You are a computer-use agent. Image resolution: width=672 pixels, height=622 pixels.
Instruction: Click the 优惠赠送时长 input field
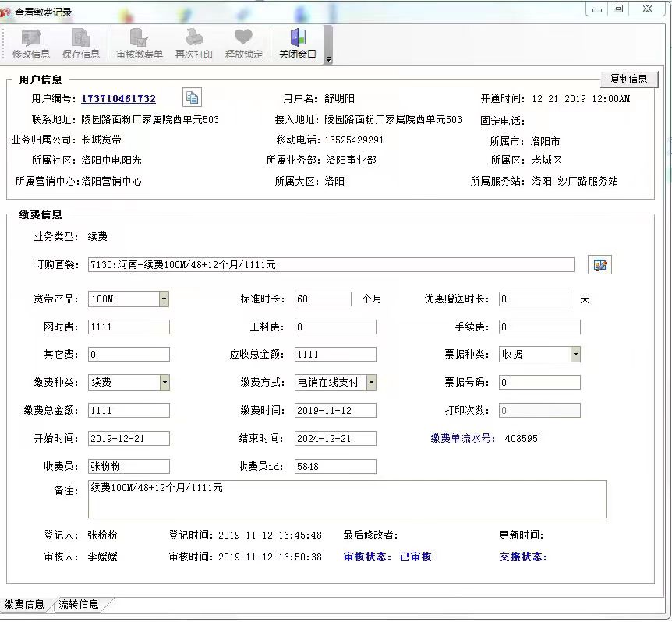(x=533, y=299)
